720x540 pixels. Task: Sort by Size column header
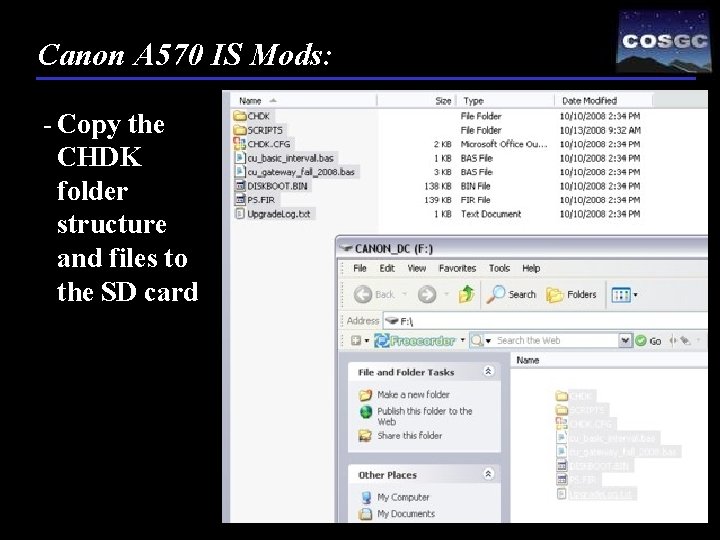point(416,101)
